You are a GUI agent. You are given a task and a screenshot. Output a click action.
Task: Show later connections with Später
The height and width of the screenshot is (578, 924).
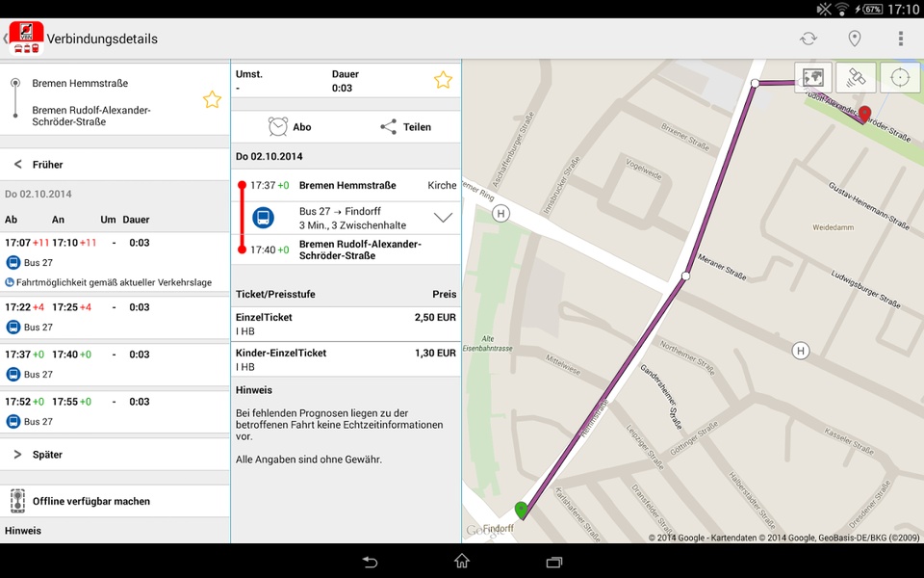click(x=115, y=454)
